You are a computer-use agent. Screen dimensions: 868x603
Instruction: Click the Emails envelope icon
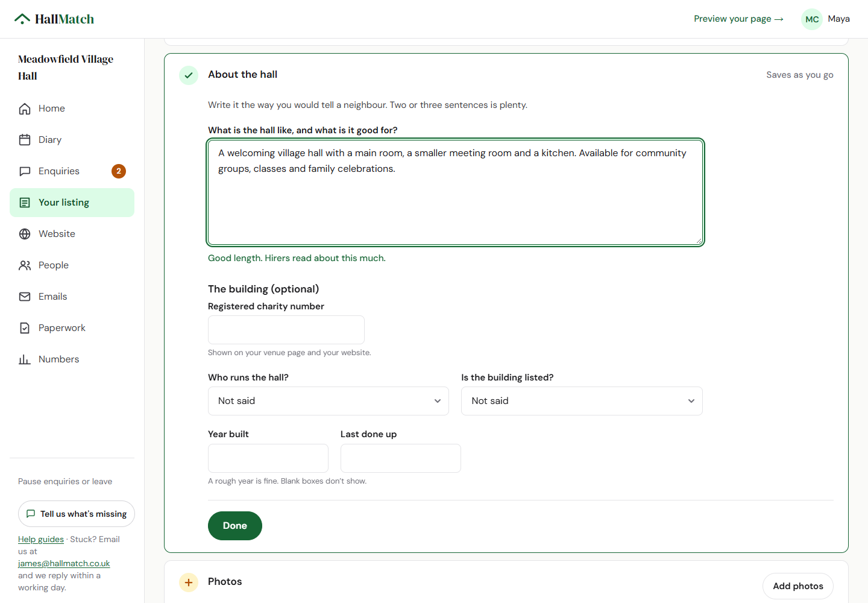click(x=25, y=297)
